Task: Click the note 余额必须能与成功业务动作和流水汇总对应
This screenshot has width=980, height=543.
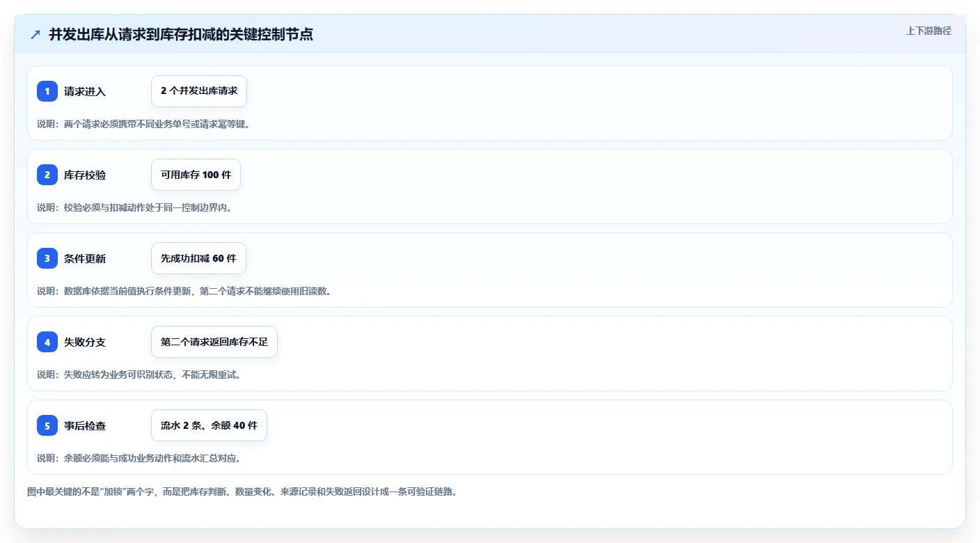Action: pyautogui.click(x=139, y=458)
